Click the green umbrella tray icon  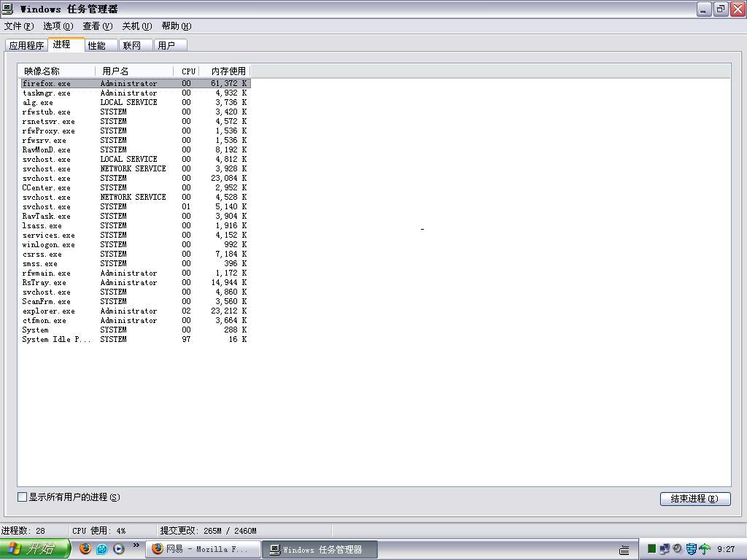pos(705,549)
